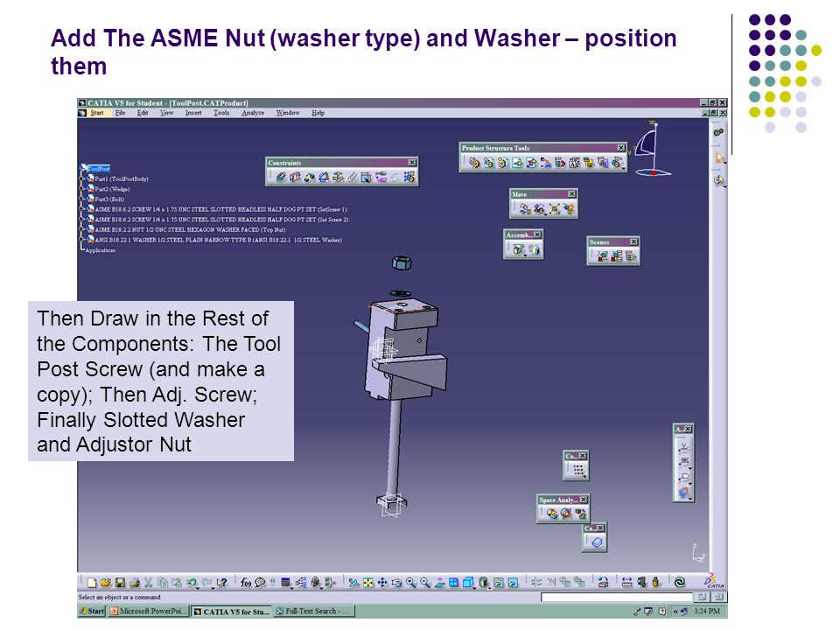The image size is (840, 630).
Task: Select the Contact Constraint icon in Constraints
Action: coord(295,177)
